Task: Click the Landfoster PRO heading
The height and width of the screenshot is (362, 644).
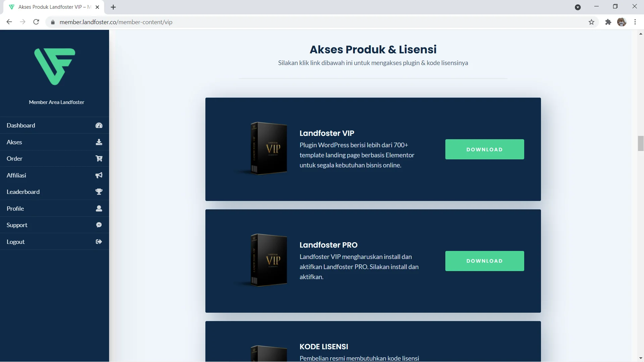Action: (x=329, y=245)
